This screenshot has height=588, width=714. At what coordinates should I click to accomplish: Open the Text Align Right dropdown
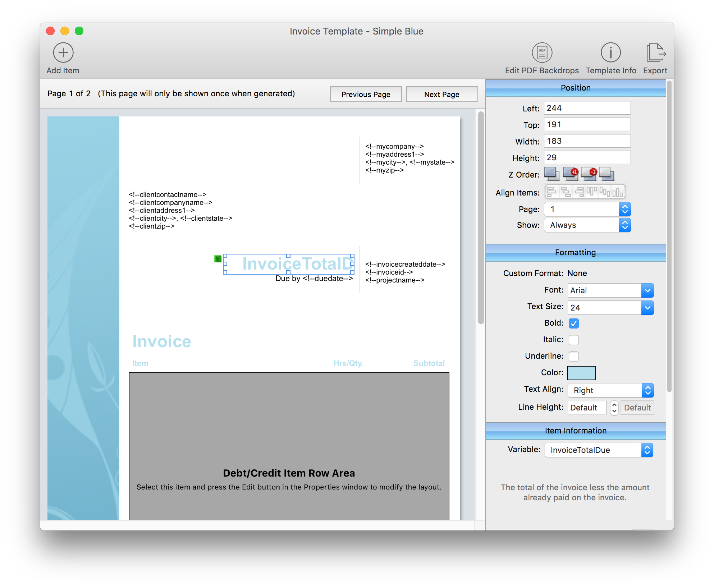click(610, 390)
